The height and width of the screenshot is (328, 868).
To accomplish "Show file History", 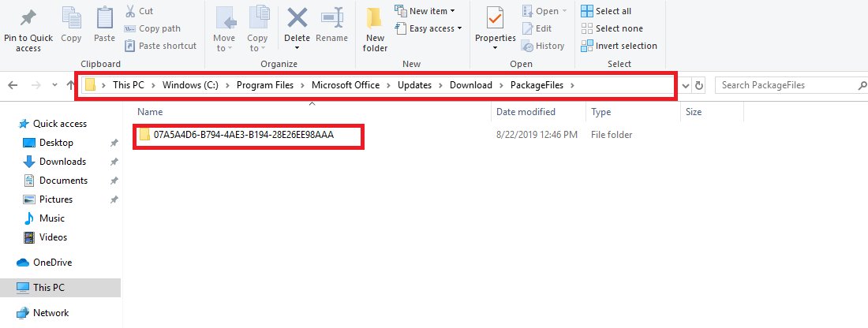I will (543, 46).
